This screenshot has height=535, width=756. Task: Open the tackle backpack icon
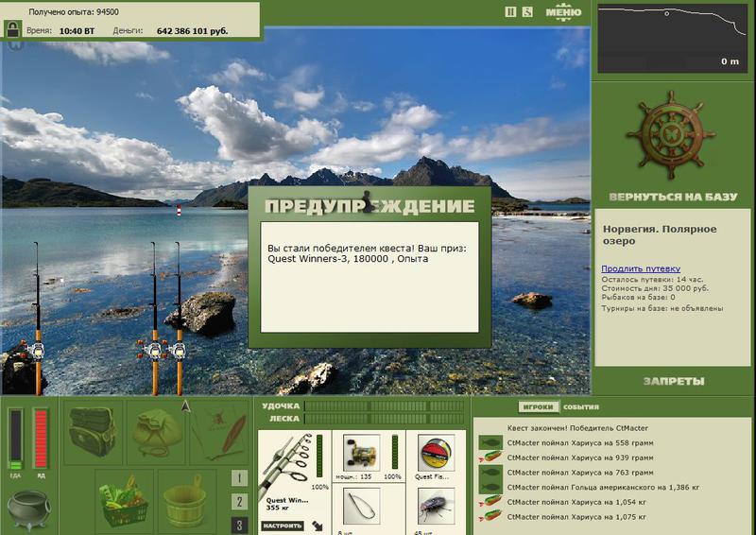pos(92,432)
